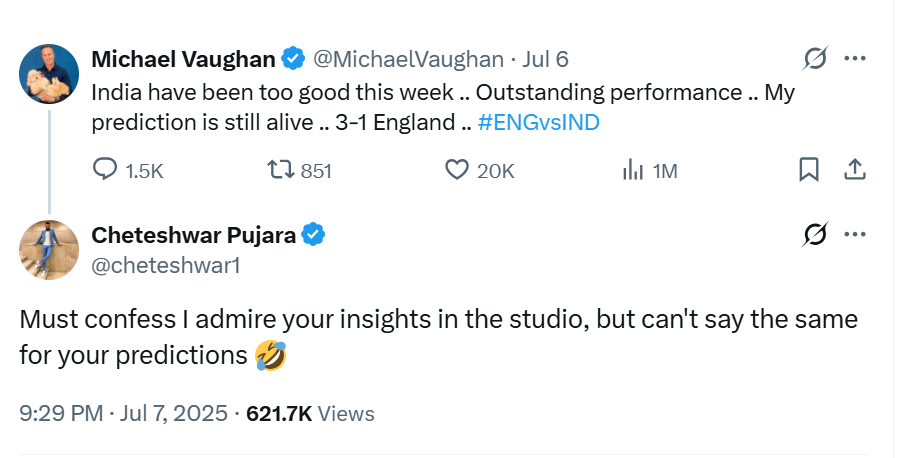Viewport: 923px width, 458px height.
Task: Like Michael Vaughan's tweet
Action: point(457,171)
